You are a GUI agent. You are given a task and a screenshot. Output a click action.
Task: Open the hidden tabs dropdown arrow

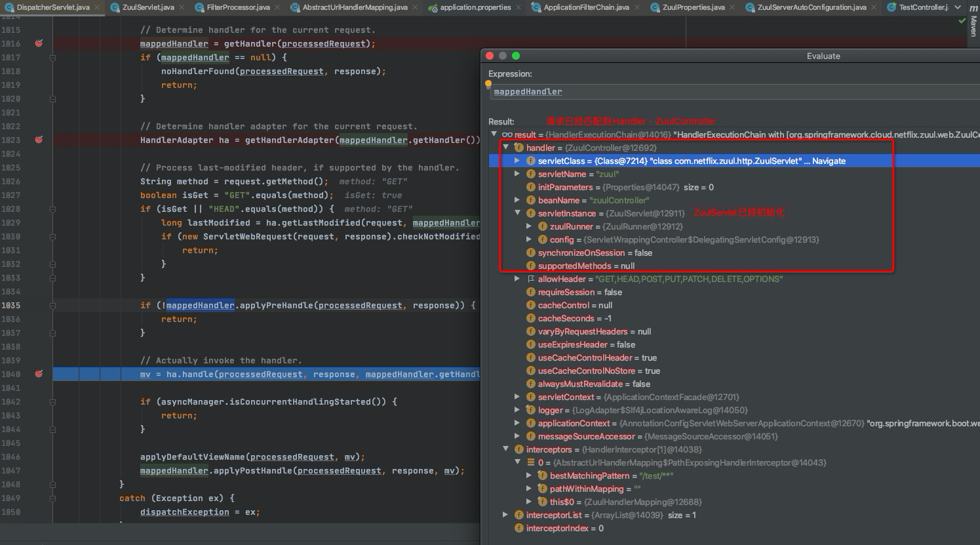[x=958, y=7]
